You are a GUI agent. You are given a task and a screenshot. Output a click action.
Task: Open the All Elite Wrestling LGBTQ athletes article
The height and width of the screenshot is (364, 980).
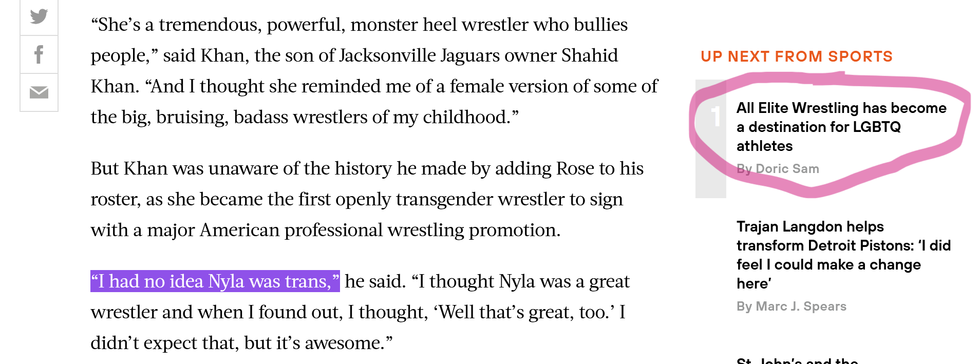click(841, 127)
